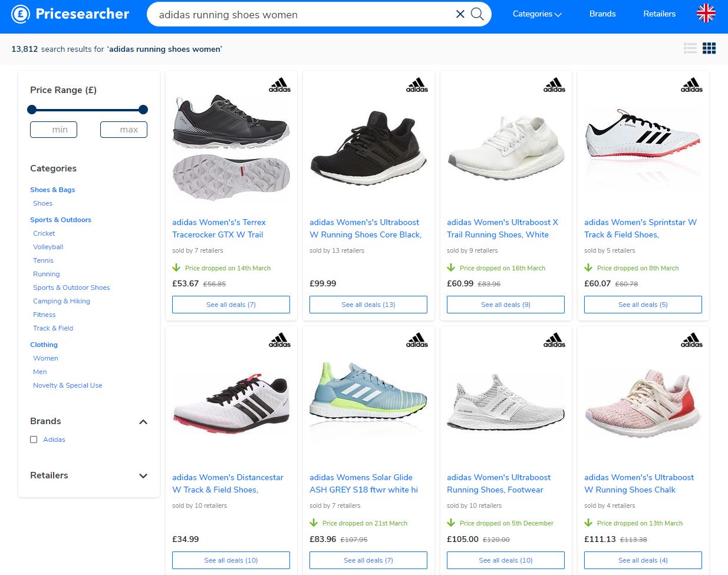This screenshot has width=728, height=575.
Task: Filter by Volleyball category
Action: [48, 247]
